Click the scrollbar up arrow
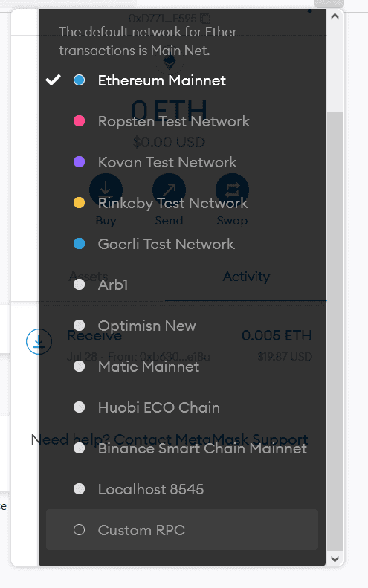 pyautogui.click(x=335, y=16)
